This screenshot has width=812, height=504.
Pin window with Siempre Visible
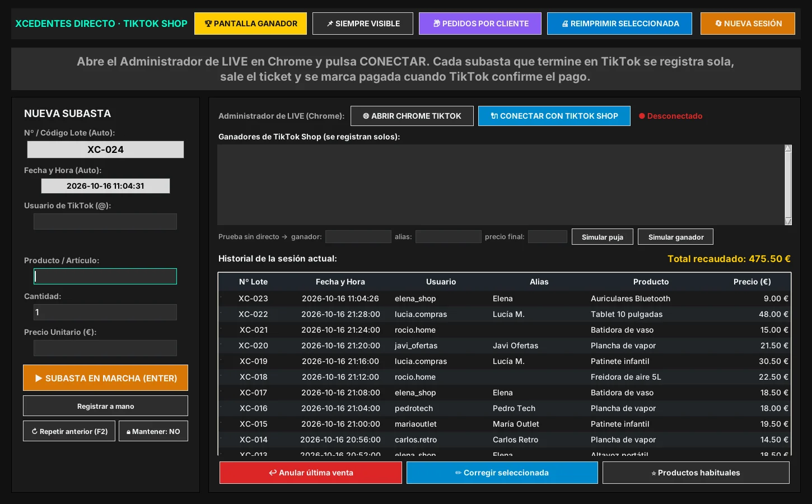click(363, 24)
